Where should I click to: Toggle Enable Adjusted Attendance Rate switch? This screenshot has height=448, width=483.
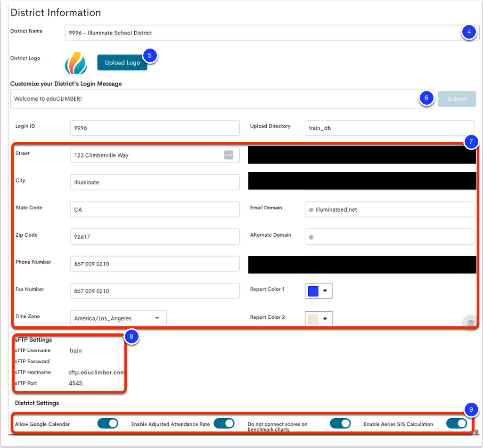[x=224, y=423]
